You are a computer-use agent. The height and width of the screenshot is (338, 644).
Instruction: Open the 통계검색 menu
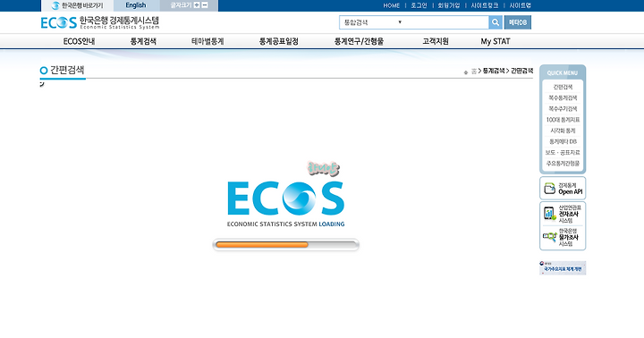143,41
